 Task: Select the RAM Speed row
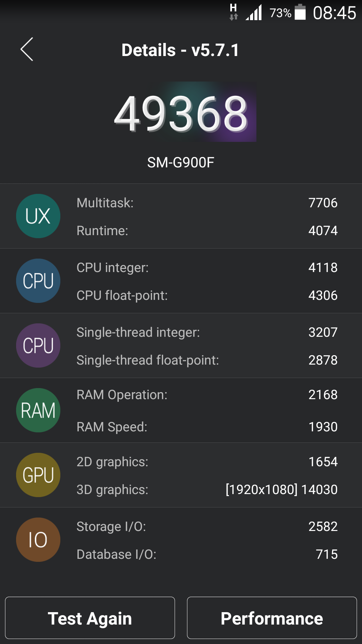[x=206, y=427]
